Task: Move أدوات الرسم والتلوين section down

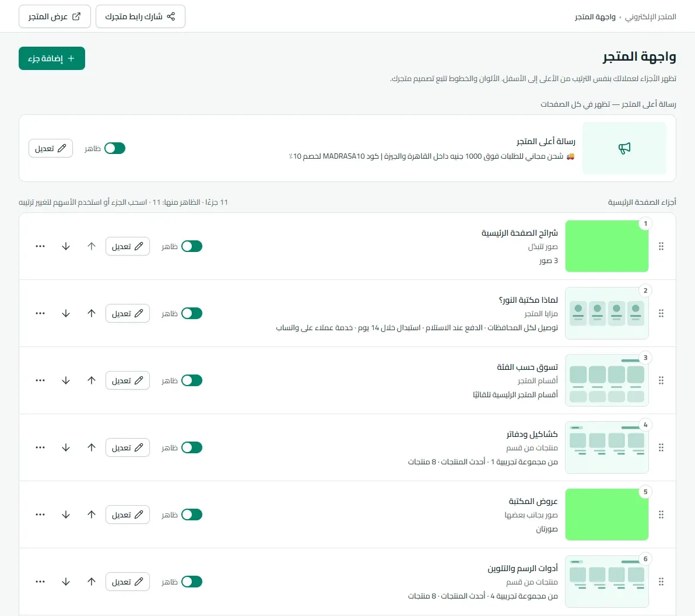Action: [66, 582]
